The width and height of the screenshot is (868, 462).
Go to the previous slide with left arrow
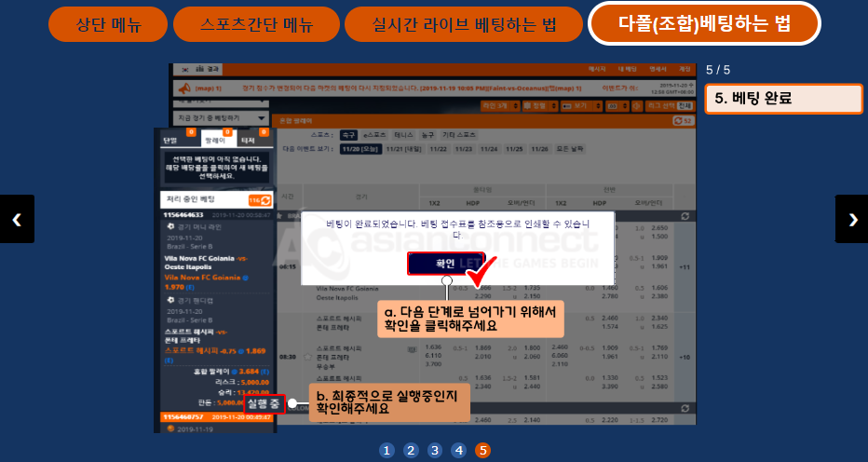pos(17,219)
